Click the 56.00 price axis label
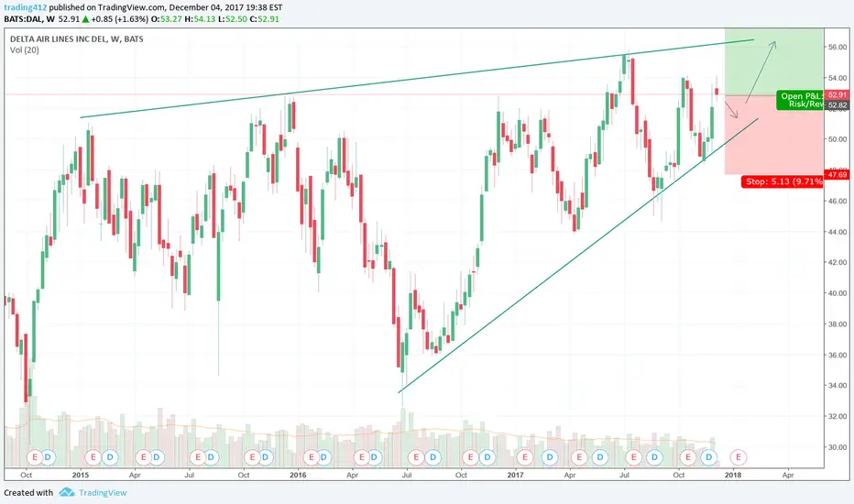 838,48
